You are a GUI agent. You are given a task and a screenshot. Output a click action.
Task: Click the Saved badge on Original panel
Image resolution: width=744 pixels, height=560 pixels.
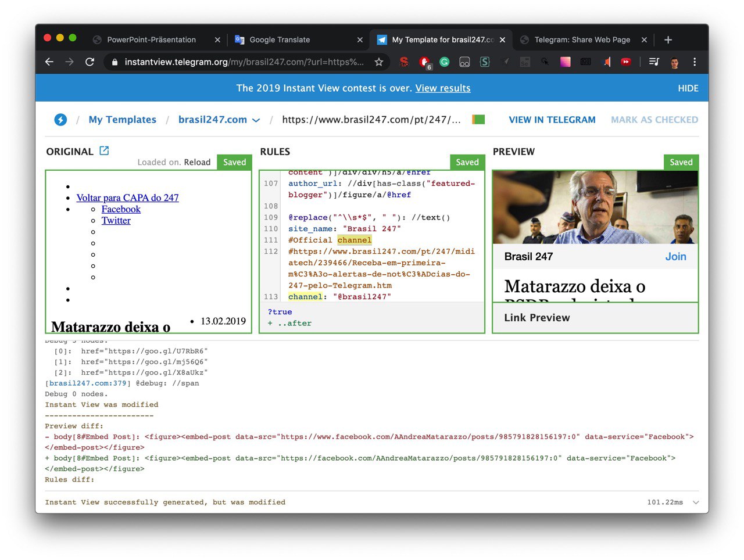pos(234,162)
